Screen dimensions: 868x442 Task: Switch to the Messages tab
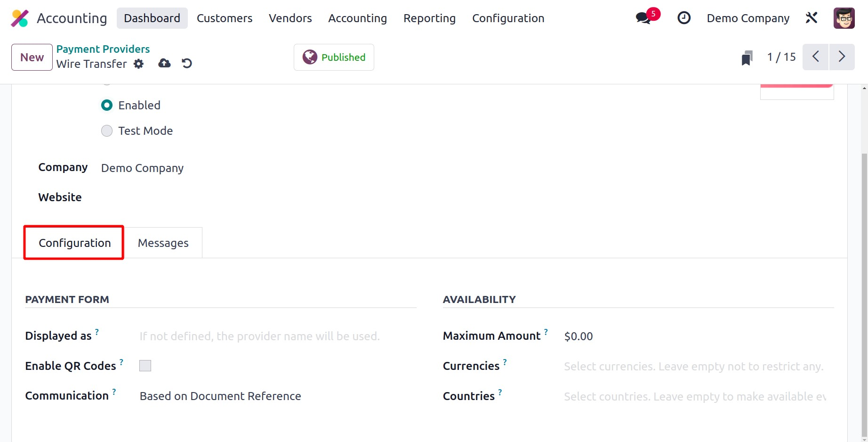tap(163, 243)
